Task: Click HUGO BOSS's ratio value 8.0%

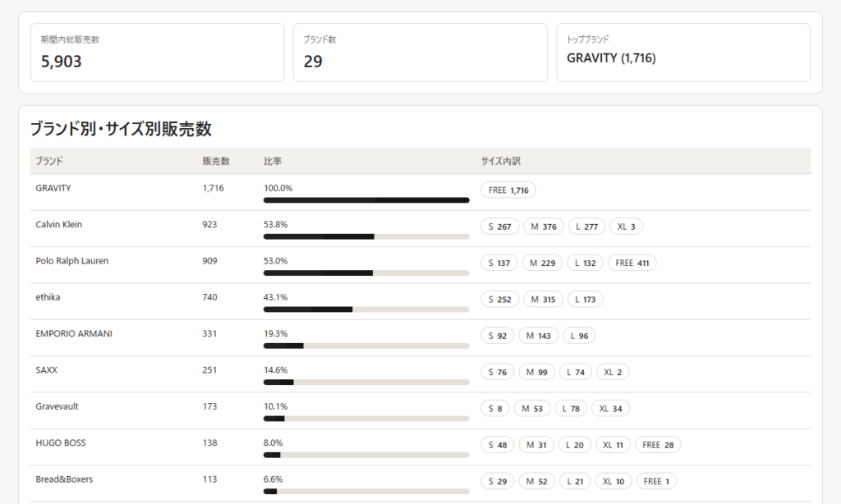Action: click(x=273, y=443)
